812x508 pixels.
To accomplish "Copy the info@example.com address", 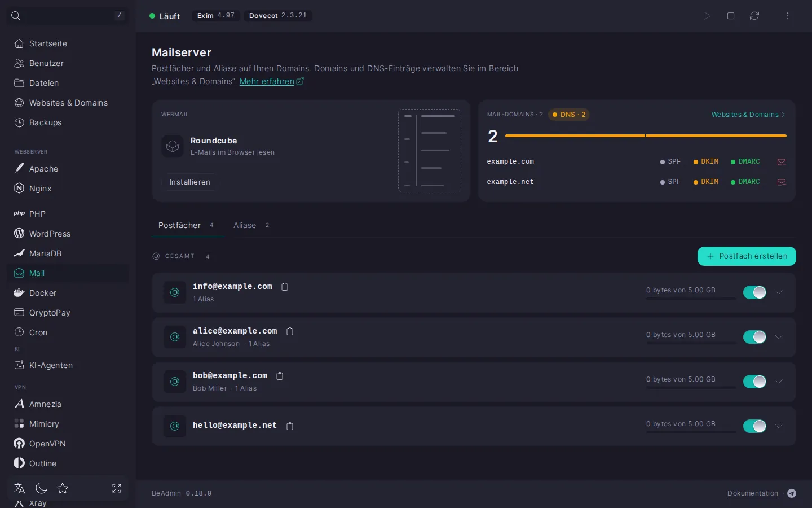I will [285, 287].
